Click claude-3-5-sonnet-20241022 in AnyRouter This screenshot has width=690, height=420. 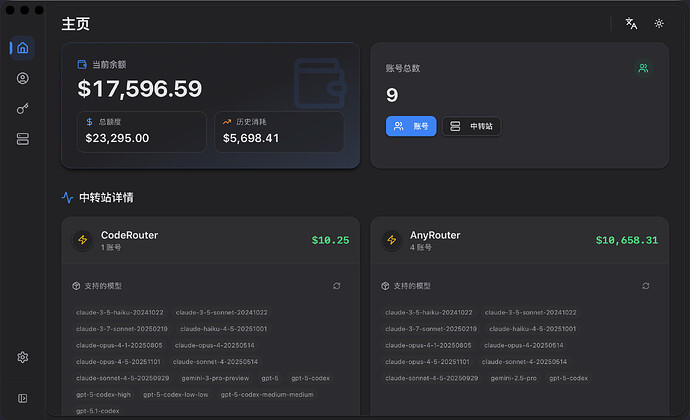531,313
